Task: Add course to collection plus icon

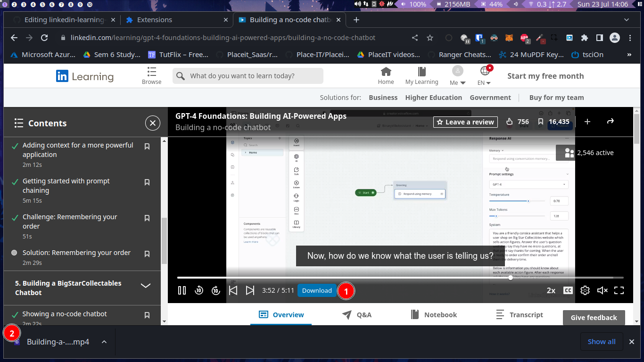Action: tap(587, 122)
